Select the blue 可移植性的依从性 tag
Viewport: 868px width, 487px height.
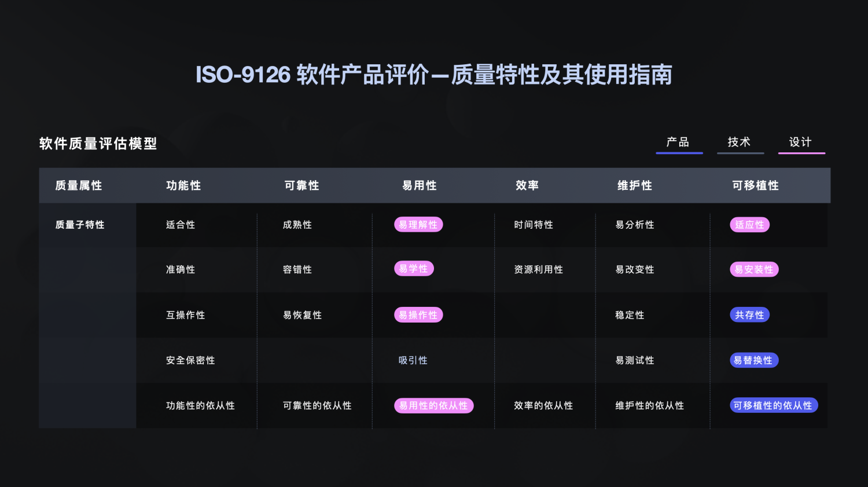pos(774,405)
